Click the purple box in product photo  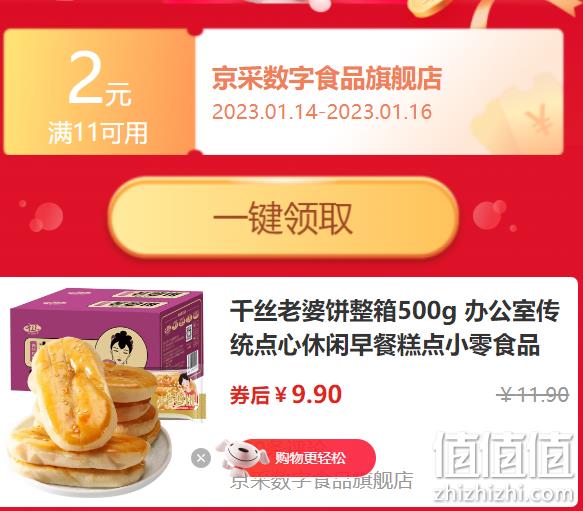(x=108, y=335)
